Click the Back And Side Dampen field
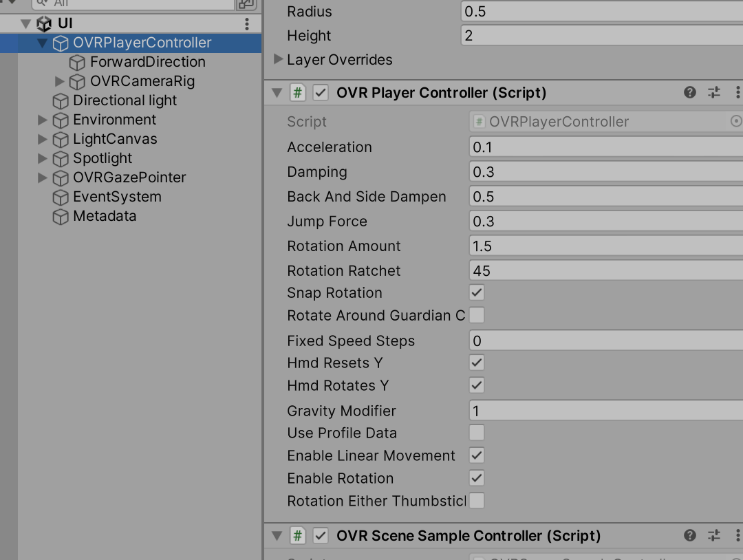 pyautogui.click(x=606, y=197)
